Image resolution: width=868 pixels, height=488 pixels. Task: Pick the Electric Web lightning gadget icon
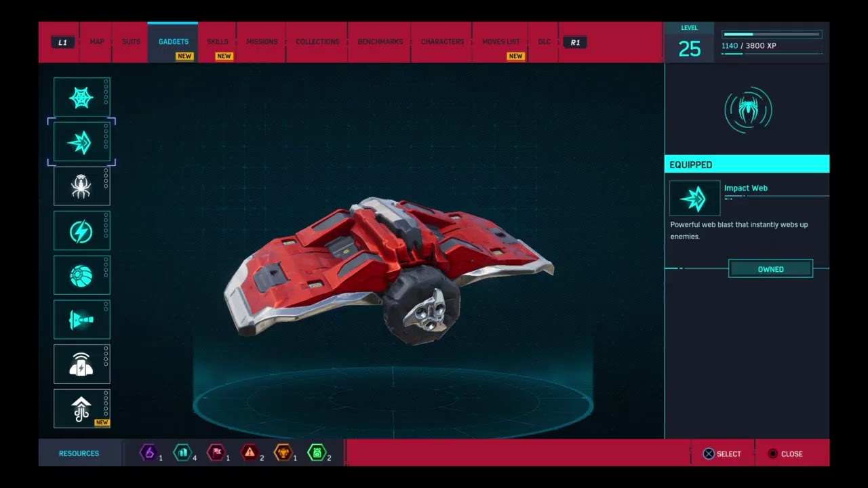(81, 231)
